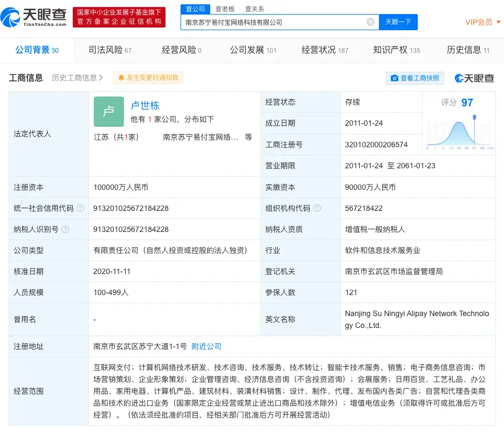Click the 天眼查 watermark logo at right

click(x=474, y=78)
